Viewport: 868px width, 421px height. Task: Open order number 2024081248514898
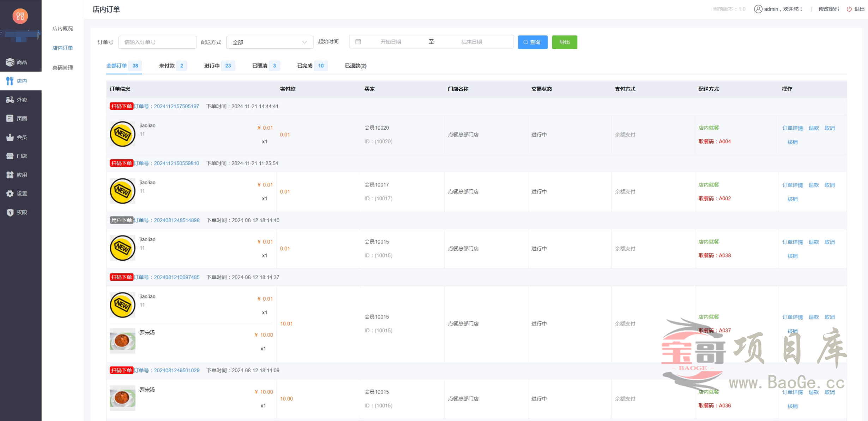click(x=176, y=220)
